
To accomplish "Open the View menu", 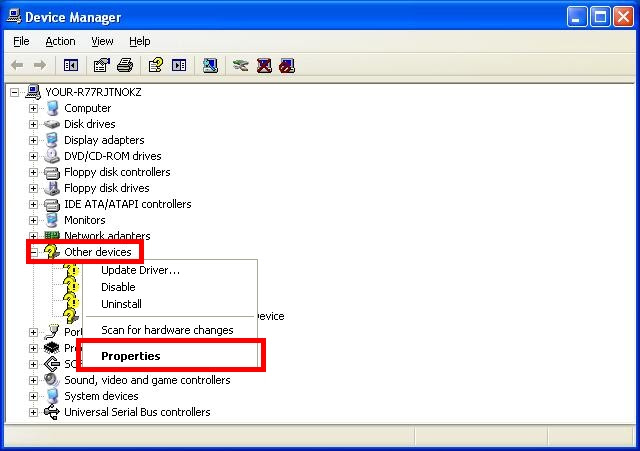I will click(x=102, y=41).
